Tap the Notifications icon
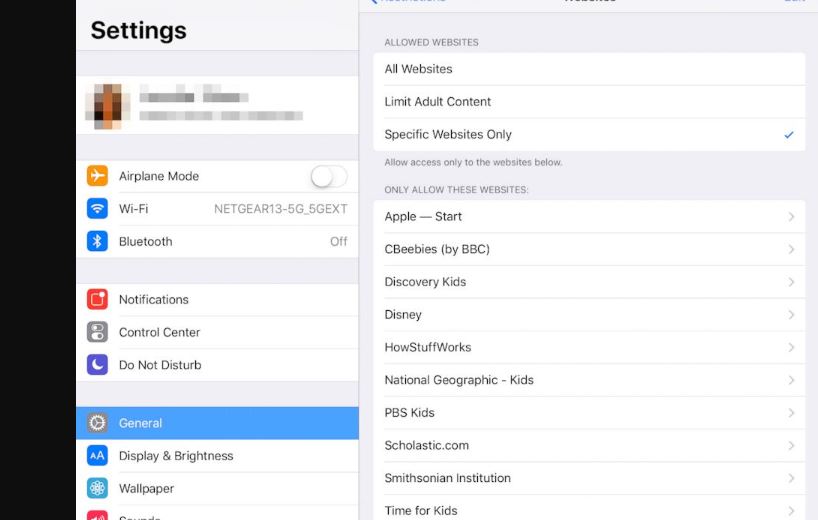The height and width of the screenshot is (520, 818). [98, 299]
